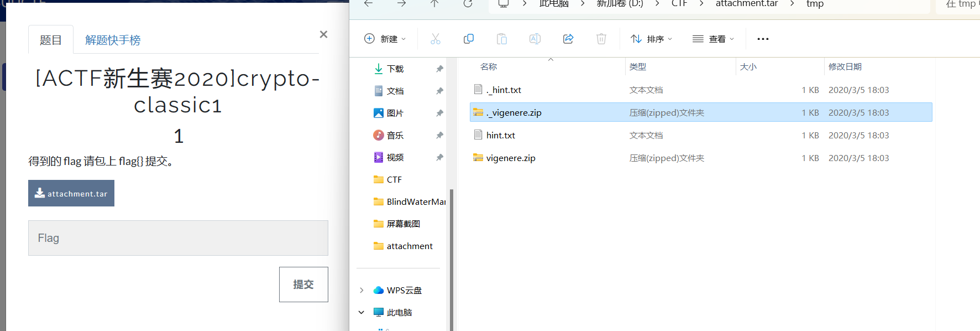Click the Flag input field
The width and height of the screenshot is (980, 331).
click(x=178, y=238)
